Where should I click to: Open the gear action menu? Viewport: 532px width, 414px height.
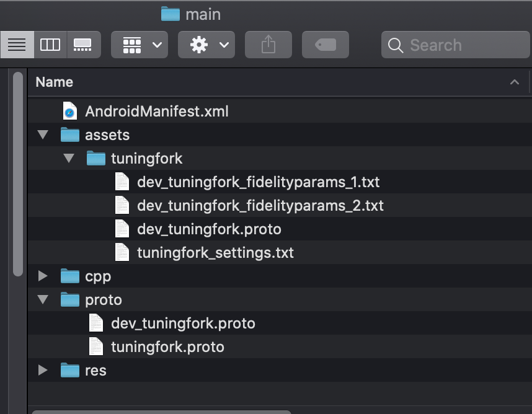pos(206,45)
